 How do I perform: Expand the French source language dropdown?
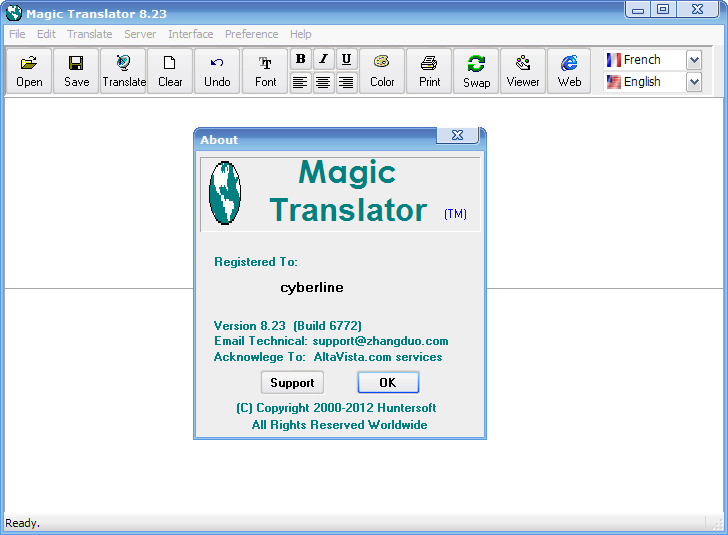pyautogui.click(x=694, y=60)
